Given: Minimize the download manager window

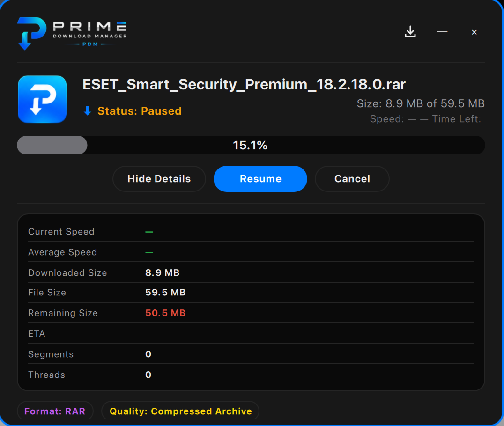Looking at the screenshot, I should tap(442, 31).
